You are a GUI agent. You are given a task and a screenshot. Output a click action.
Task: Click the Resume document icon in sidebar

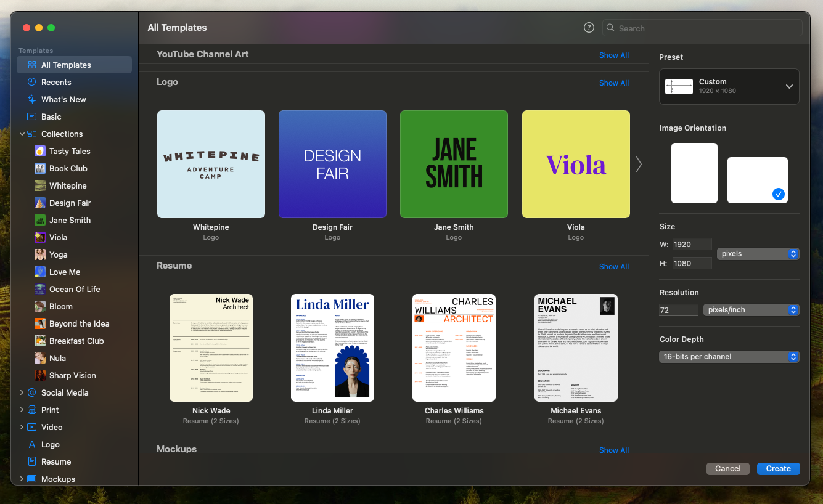click(31, 461)
